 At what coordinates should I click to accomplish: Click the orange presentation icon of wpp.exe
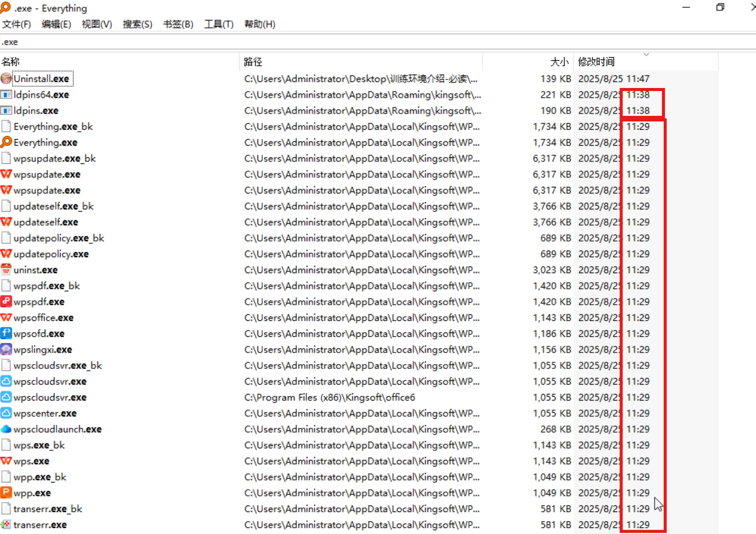tap(6, 493)
